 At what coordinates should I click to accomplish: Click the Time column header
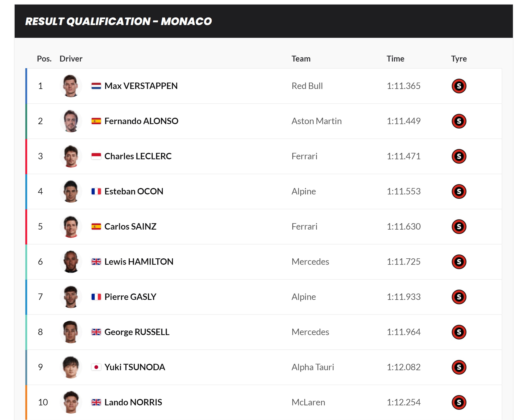(395, 59)
